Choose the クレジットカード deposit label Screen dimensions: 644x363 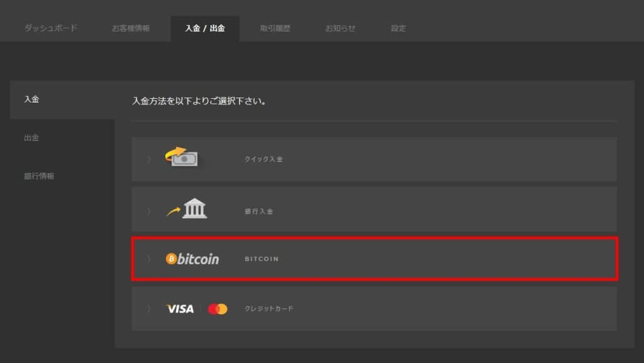coord(269,308)
